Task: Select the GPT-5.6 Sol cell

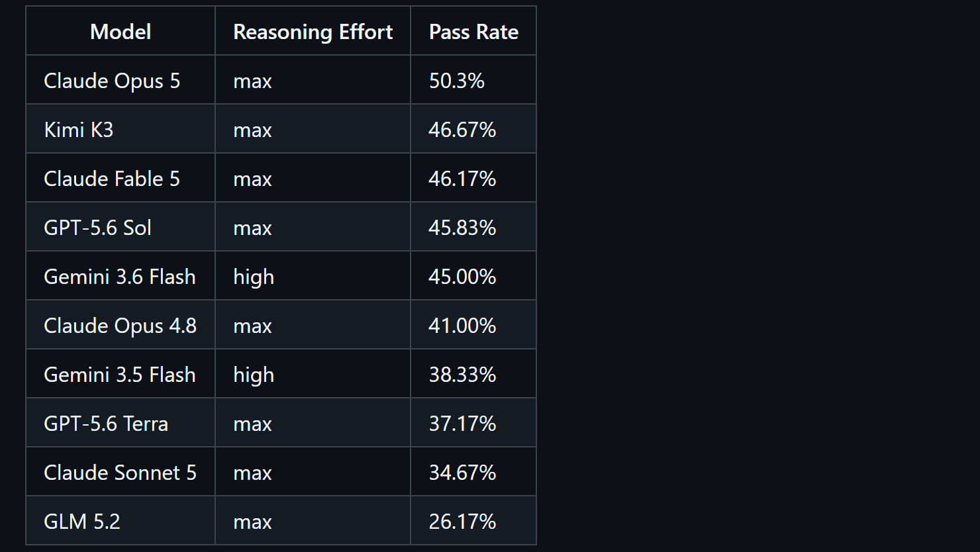Action: [x=121, y=227]
